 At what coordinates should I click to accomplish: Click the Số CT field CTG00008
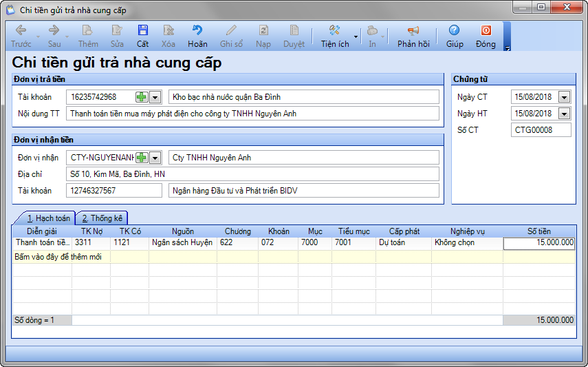click(541, 130)
